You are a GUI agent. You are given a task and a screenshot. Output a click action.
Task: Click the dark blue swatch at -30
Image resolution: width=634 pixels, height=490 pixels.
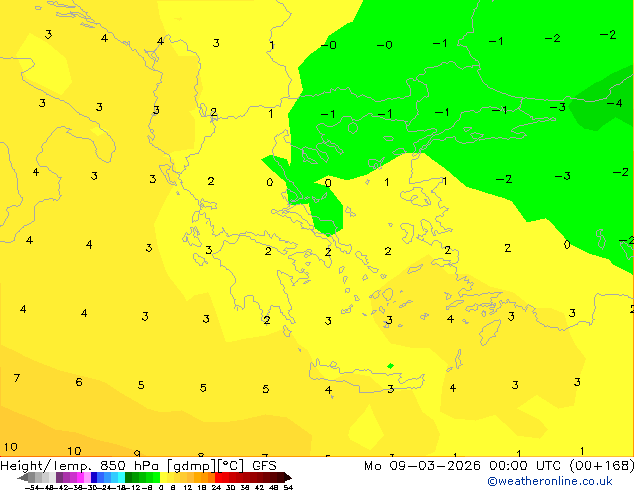coord(94,477)
